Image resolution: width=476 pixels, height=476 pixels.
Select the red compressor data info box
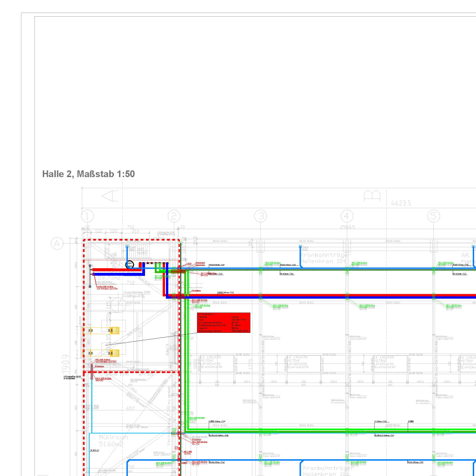pyautogui.click(x=224, y=323)
